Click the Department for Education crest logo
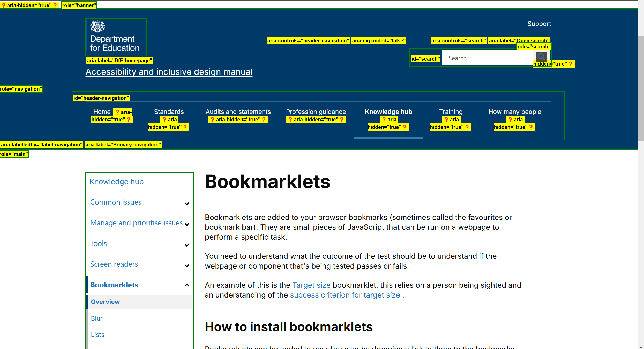Image resolution: width=644 pixels, height=349 pixels. point(98,26)
